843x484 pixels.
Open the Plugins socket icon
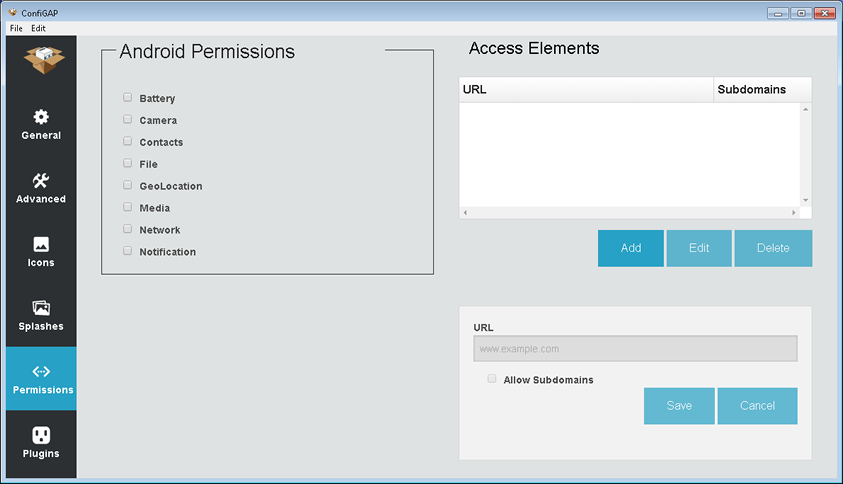pyautogui.click(x=41, y=435)
